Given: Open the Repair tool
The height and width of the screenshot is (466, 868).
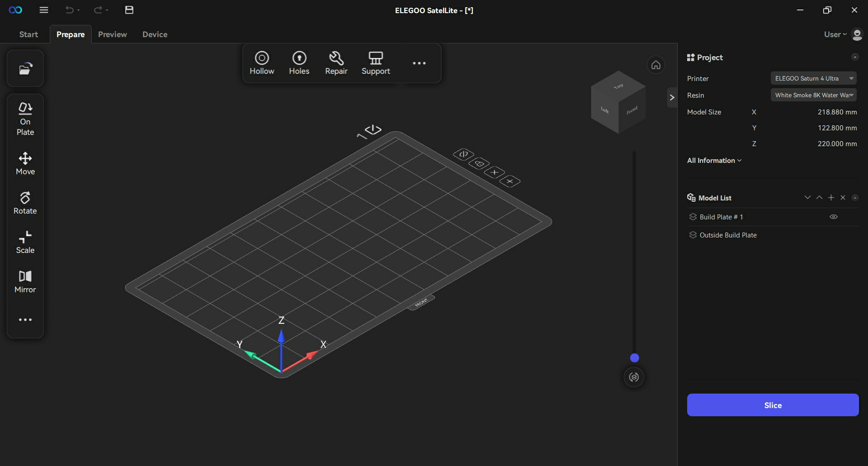Looking at the screenshot, I should [x=336, y=63].
